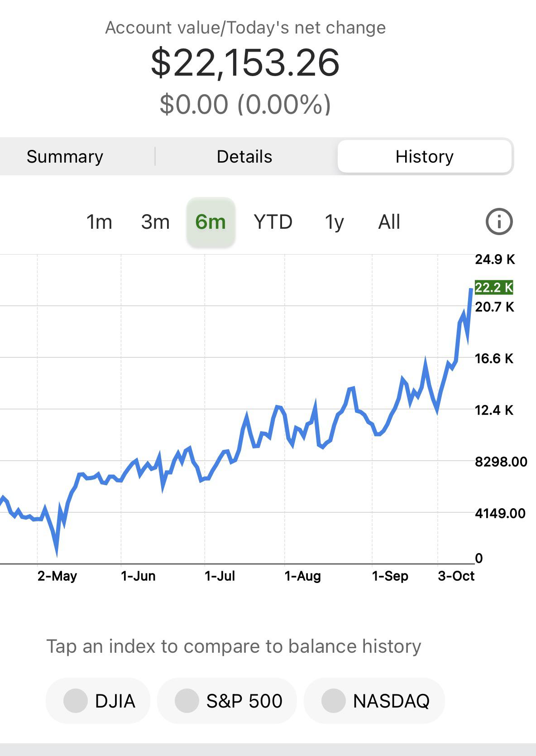Toggle the S&P 500 comparison
Viewport: 536px width, 756px height.
[x=227, y=701]
